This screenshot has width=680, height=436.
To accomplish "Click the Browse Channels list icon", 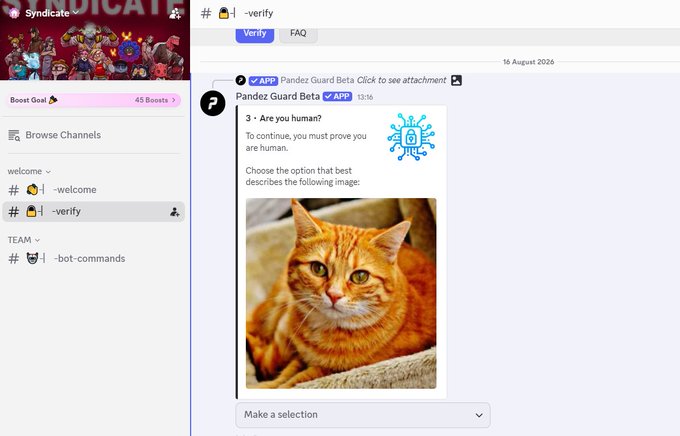I will (x=14, y=135).
